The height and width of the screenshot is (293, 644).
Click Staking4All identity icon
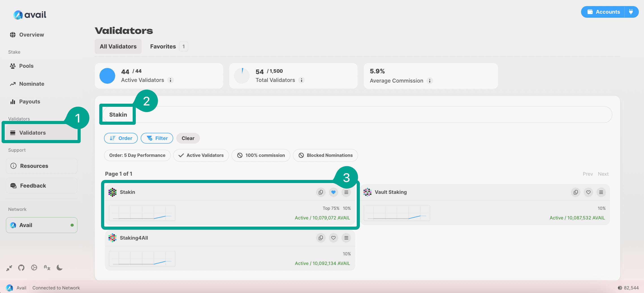coord(112,238)
